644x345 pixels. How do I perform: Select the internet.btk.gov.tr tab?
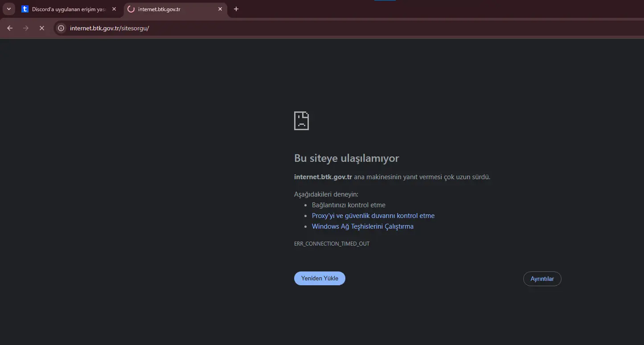click(175, 9)
